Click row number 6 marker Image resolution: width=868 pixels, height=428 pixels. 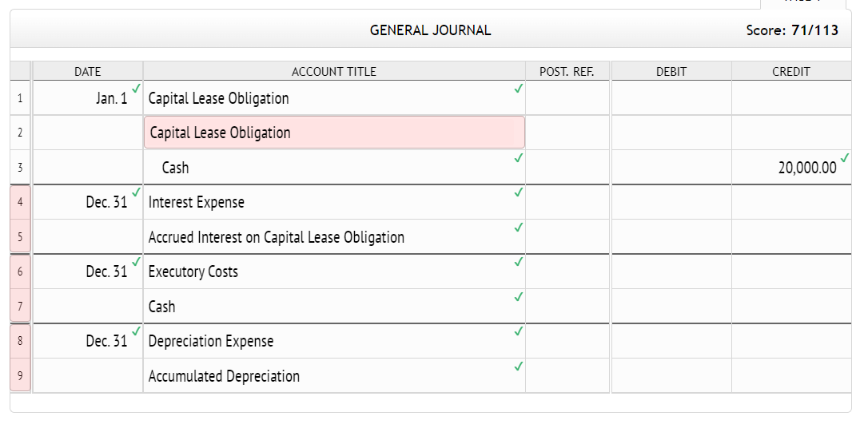coord(21,271)
